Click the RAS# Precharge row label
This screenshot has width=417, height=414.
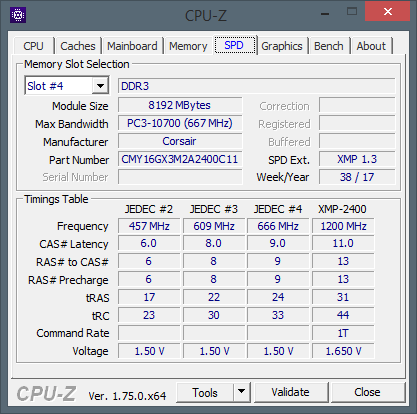(x=68, y=280)
